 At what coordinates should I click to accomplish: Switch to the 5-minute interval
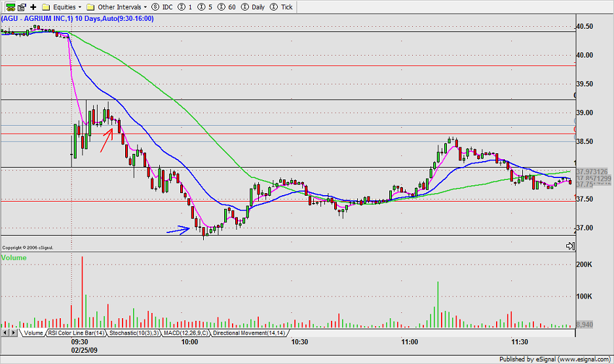tap(205, 7)
